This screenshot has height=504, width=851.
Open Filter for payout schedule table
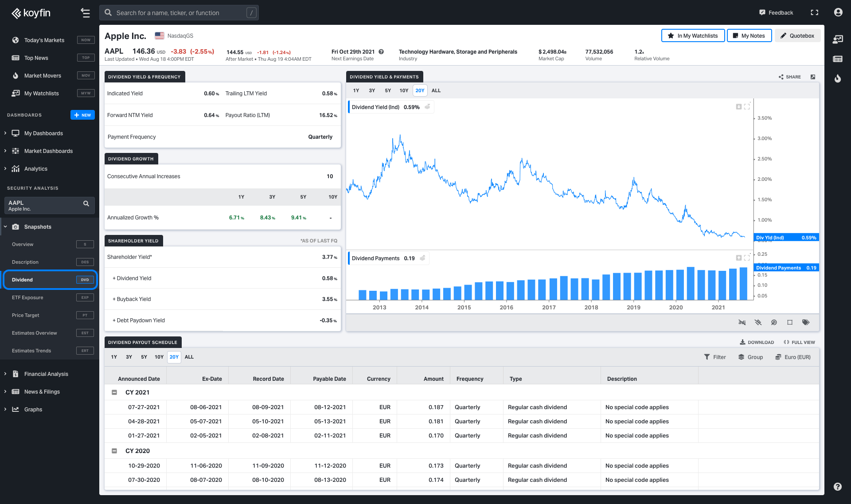pos(715,357)
